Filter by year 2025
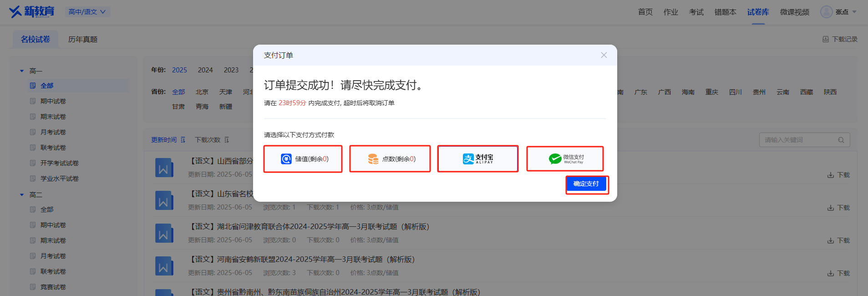 179,70
